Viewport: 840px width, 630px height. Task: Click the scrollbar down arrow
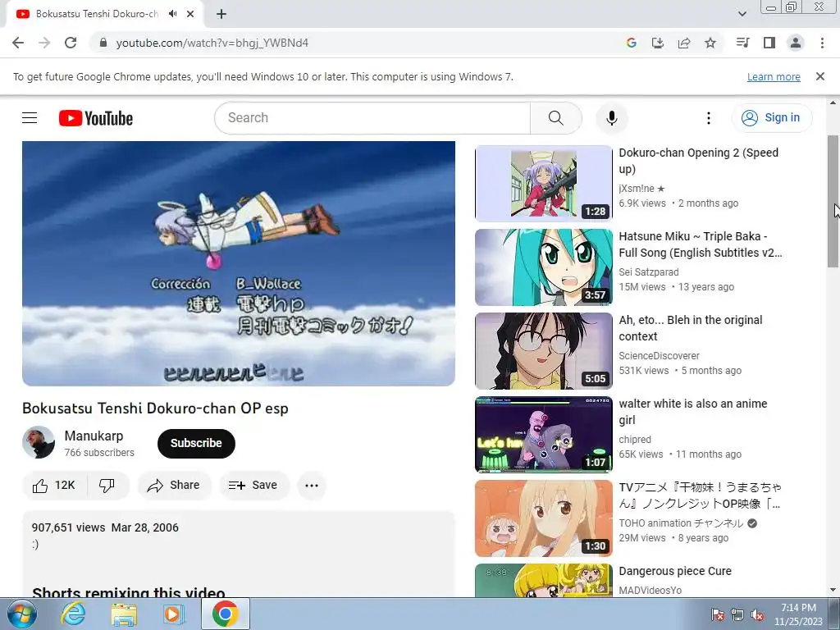pyautogui.click(x=833, y=591)
